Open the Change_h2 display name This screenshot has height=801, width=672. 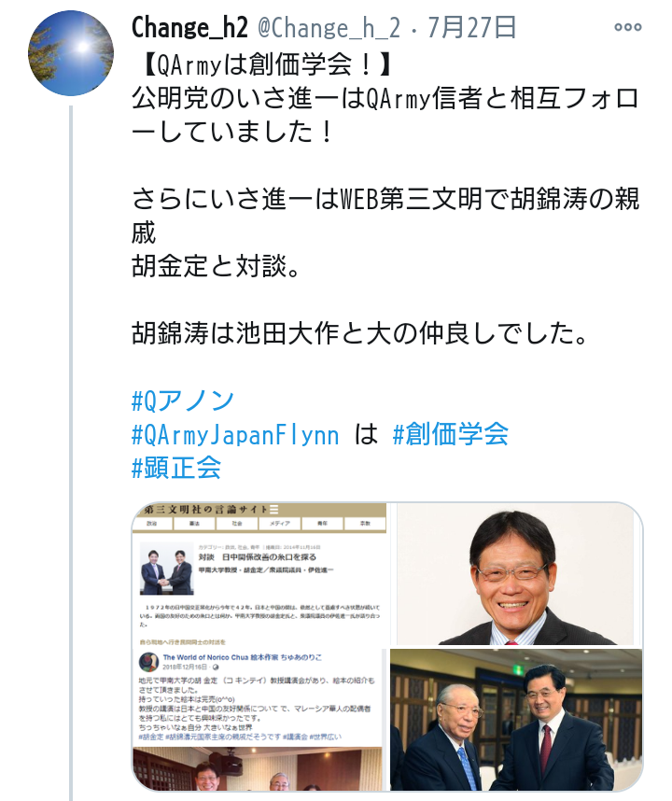pos(190,28)
